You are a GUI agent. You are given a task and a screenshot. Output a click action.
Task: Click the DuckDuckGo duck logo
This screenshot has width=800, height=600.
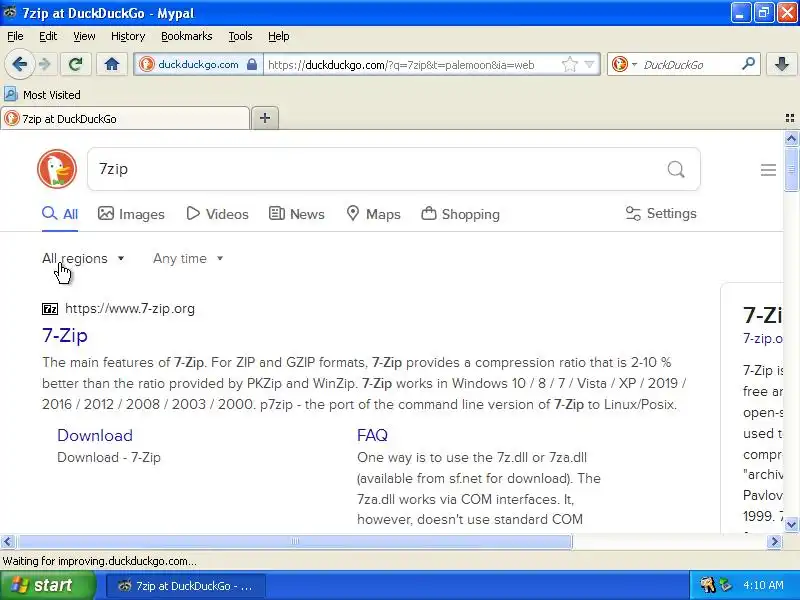point(57,169)
